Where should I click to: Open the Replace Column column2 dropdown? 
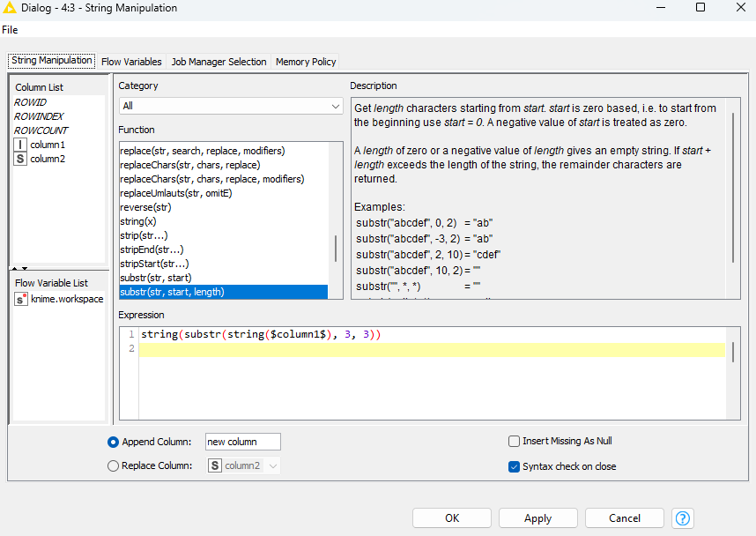[273, 465]
